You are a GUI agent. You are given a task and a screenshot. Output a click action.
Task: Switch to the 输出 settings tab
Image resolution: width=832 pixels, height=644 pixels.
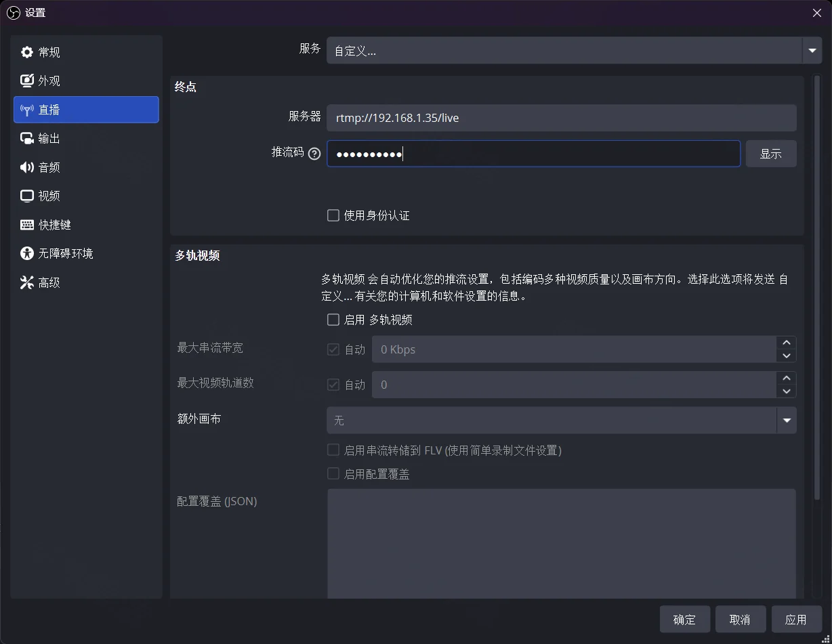86,138
